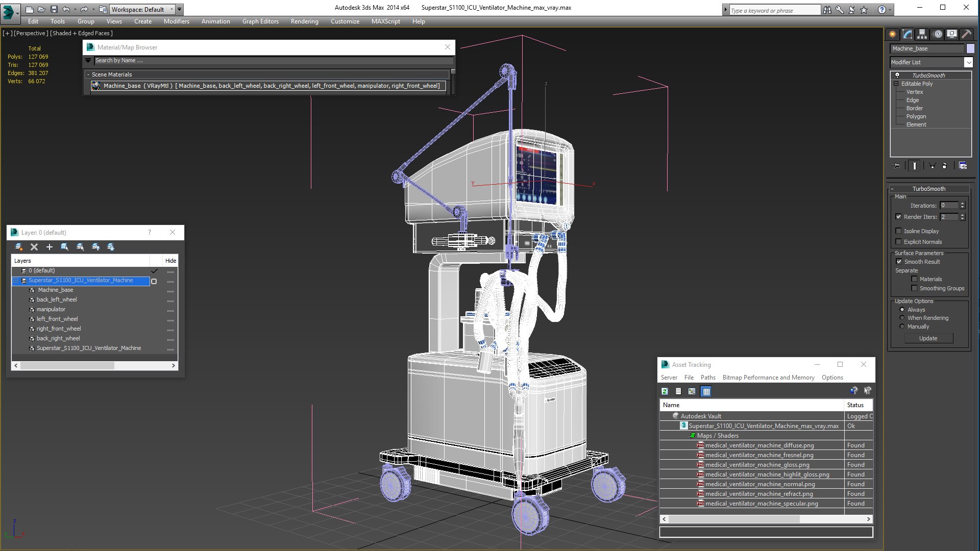Image resolution: width=980 pixels, height=551 pixels.
Task: Click Select Highlighted Objects and Layers icon
Action: pyautogui.click(x=65, y=247)
